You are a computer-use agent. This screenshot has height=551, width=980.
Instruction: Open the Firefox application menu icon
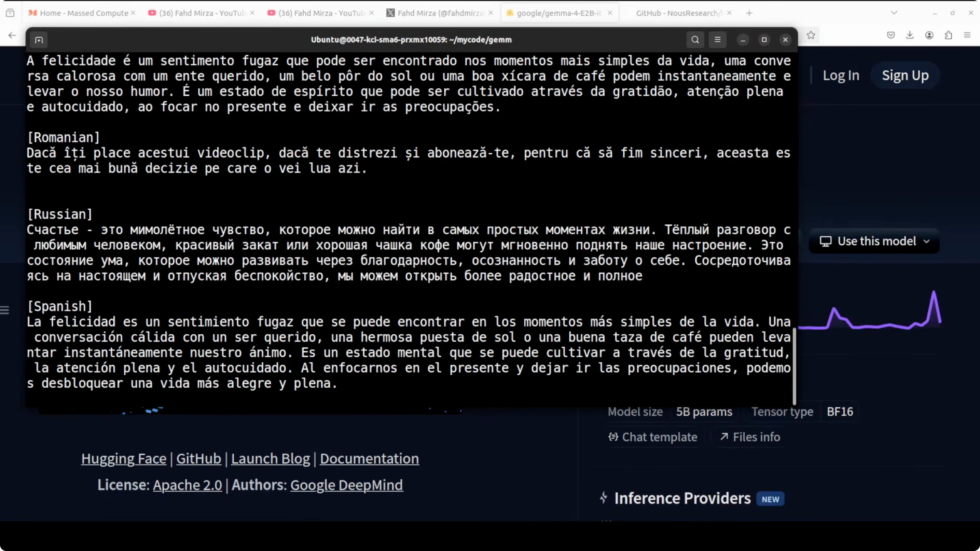[967, 35]
